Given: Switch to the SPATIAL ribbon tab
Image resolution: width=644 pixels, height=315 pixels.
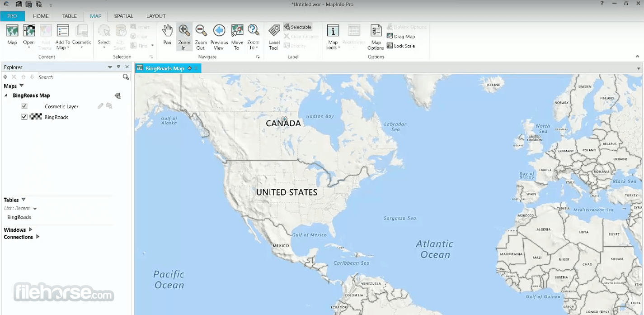Looking at the screenshot, I should [x=123, y=16].
